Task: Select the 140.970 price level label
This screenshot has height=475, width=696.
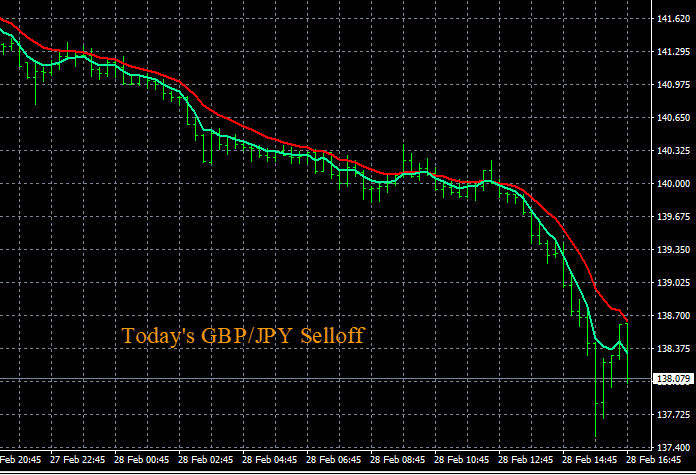Action: pos(672,85)
